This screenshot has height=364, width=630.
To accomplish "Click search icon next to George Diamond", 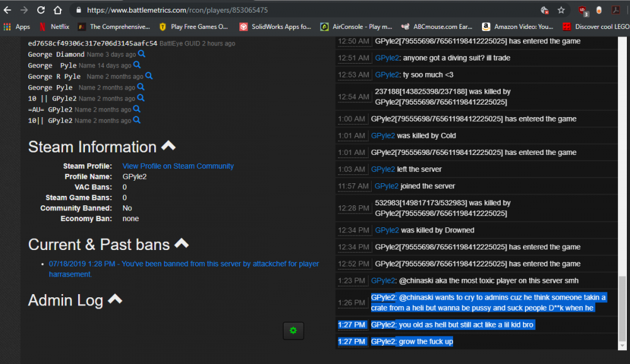I will [142, 55].
